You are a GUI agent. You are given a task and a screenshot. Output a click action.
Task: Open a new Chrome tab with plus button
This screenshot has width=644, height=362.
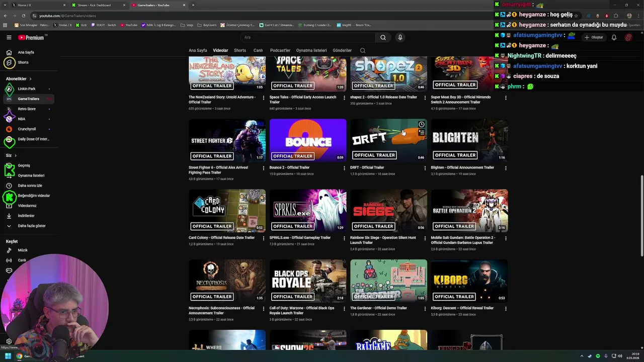point(193,5)
